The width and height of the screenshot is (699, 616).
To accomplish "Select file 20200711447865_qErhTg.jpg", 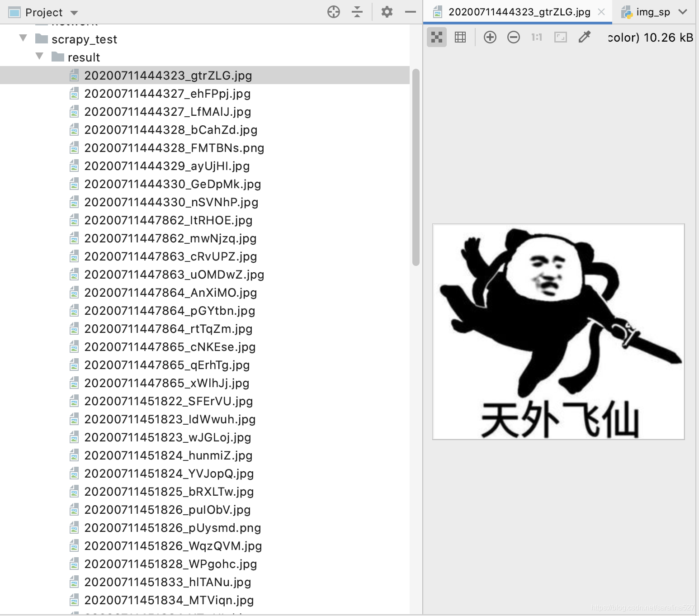I will point(167,365).
